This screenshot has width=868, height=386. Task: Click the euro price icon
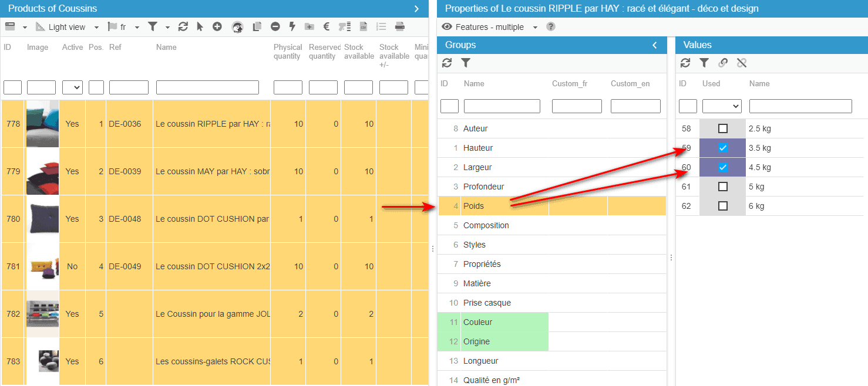(327, 27)
